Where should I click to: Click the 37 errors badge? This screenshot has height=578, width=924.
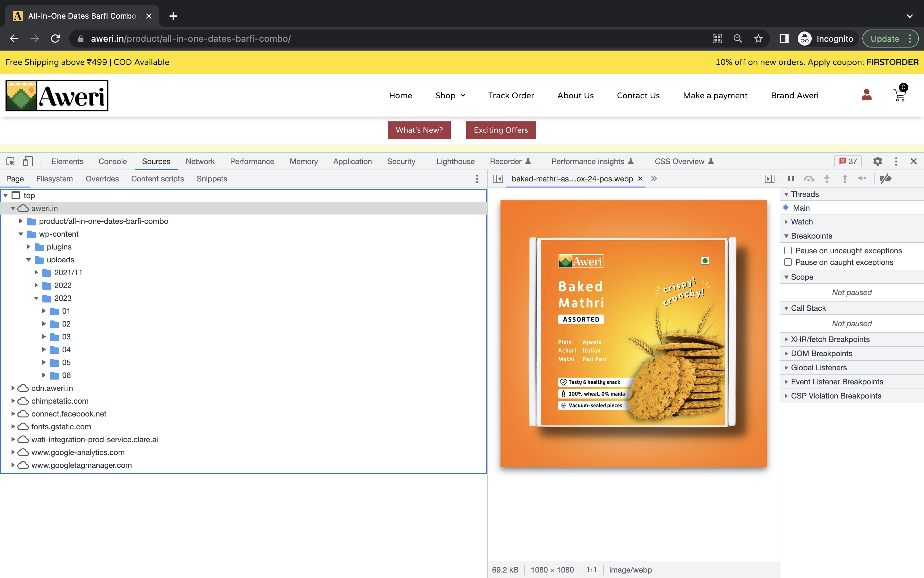(x=848, y=161)
